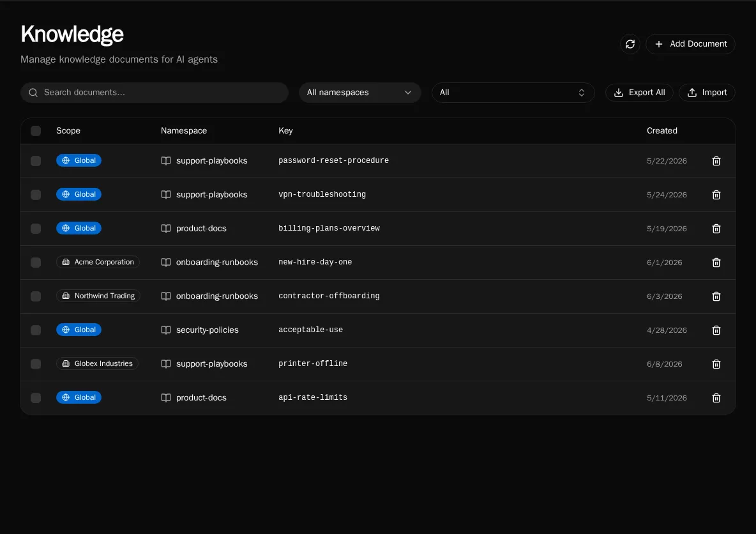Toggle the select-all checkbox in table header
This screenshot has height=534, width=756.
(36, 131)
